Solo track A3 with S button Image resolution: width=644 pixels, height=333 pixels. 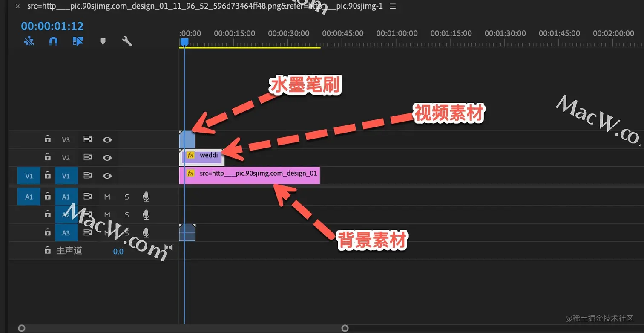click(x=126, y=233)
